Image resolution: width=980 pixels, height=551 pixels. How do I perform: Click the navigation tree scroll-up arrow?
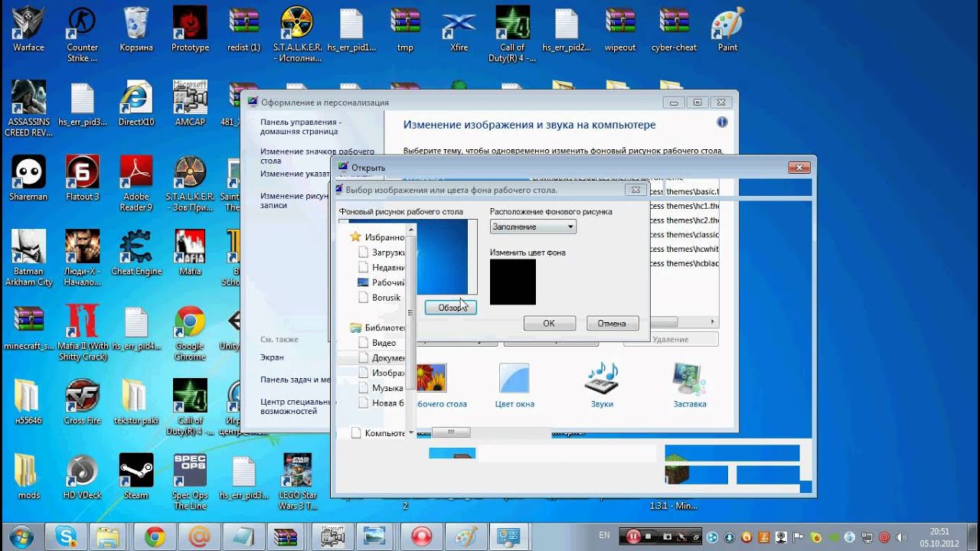[411, 229]
